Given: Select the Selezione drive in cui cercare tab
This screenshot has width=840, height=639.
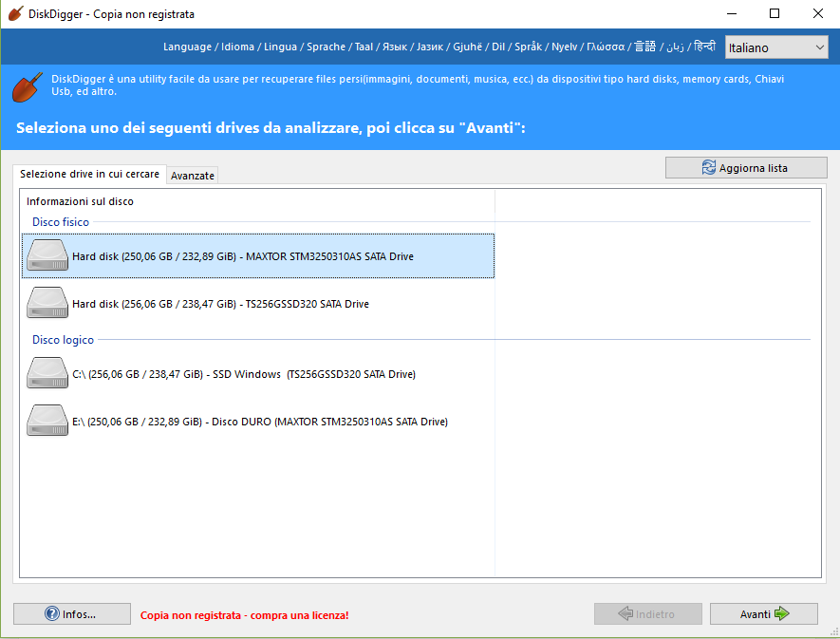Looking at the screenshot, I should coord(89,174).
